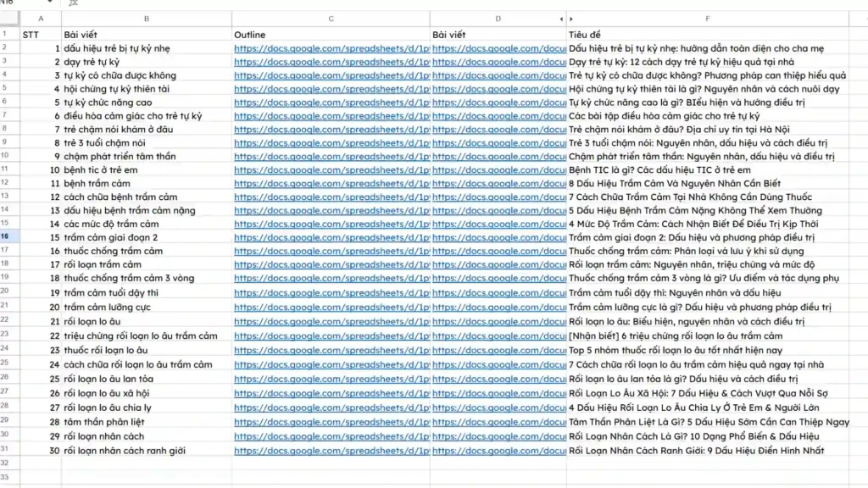The height and width of the screenshot is (488, 868).
Task: Click the STT cell with number 30
Action: [41, 451]
